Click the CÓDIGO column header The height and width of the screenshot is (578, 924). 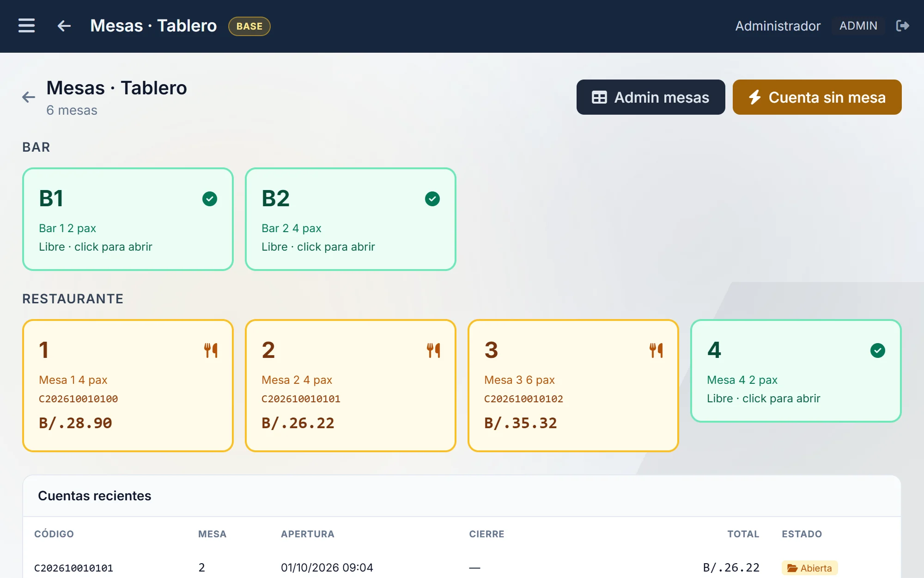[54, 534]
